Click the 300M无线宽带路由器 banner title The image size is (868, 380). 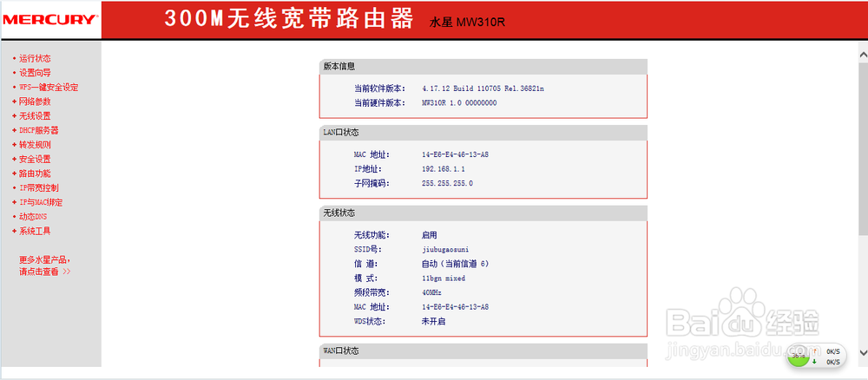(x=289, y=19)
